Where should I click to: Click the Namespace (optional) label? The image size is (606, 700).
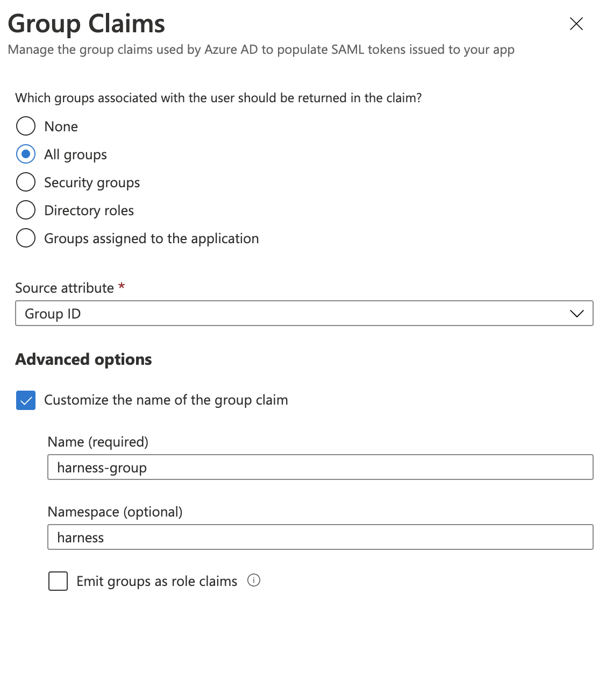tap(115, 512)
